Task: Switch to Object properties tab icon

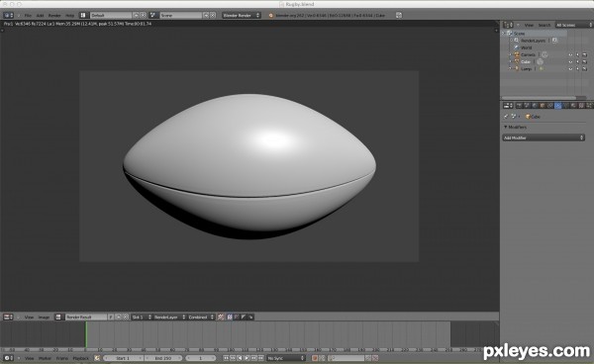Action: (x=543, y=106)
